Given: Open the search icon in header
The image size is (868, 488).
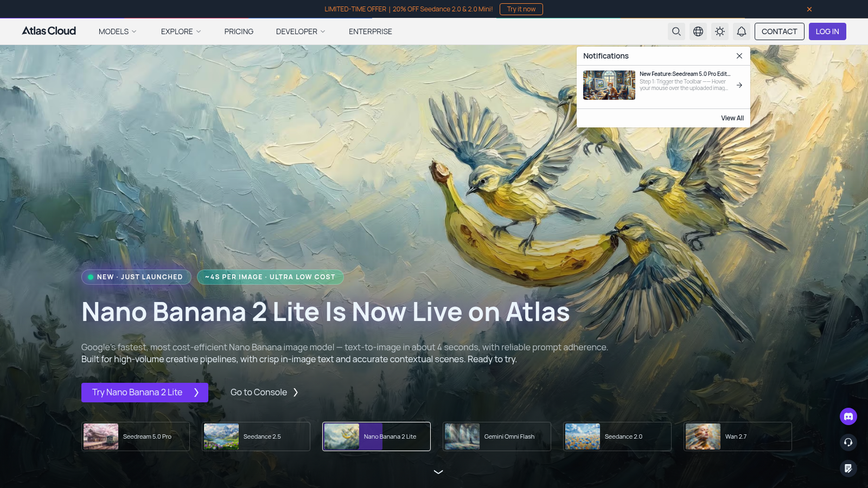Looking at the screenshot, I should point(676,31).
